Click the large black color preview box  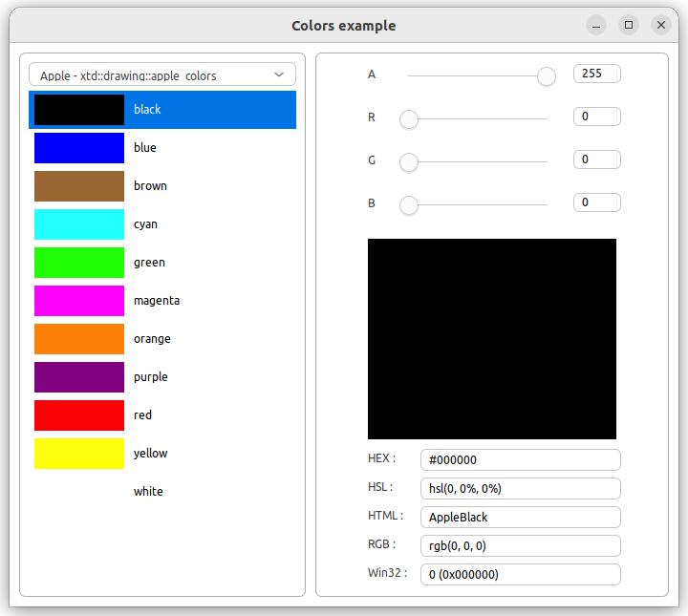[492, 339]
